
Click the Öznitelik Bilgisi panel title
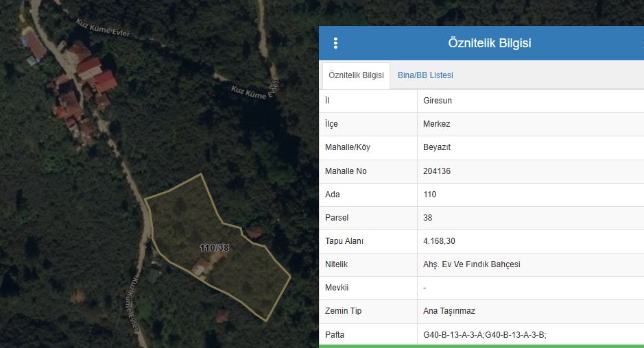pyautogui.click(x=489, y=43)
